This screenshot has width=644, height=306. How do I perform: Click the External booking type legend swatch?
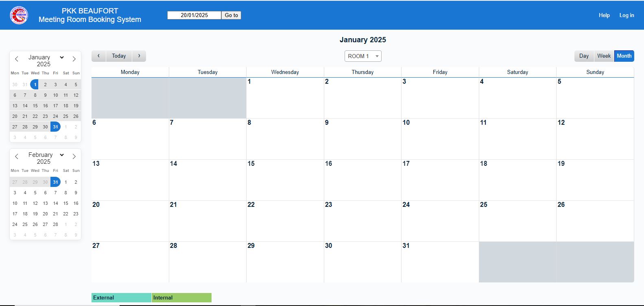pyautogui.click(x=121, y=297)
